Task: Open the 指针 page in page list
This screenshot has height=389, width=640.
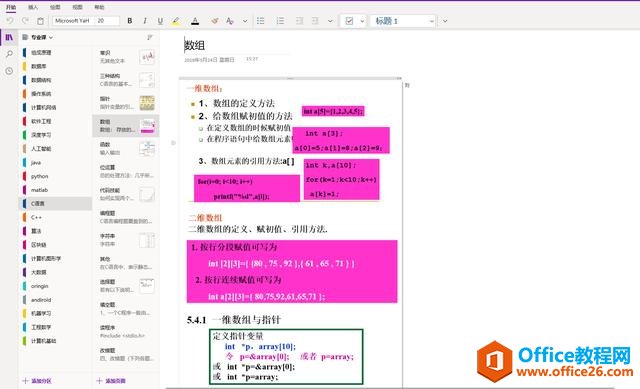Action: (x=126, y=102)
